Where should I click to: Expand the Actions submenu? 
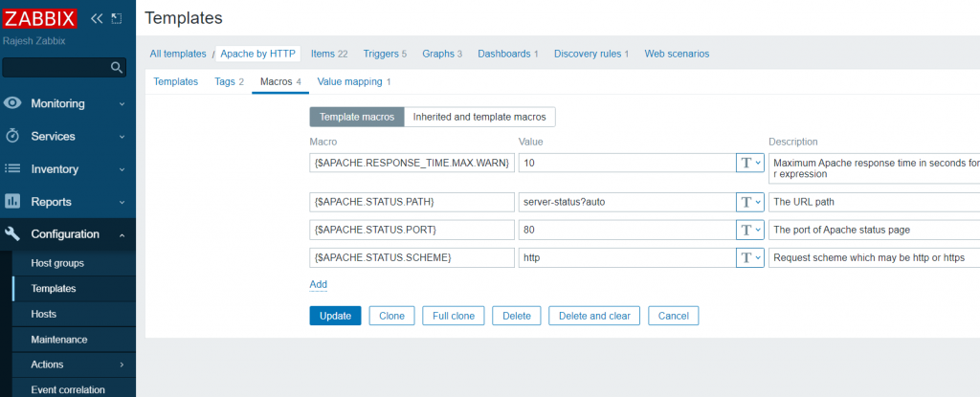(122, 364)
